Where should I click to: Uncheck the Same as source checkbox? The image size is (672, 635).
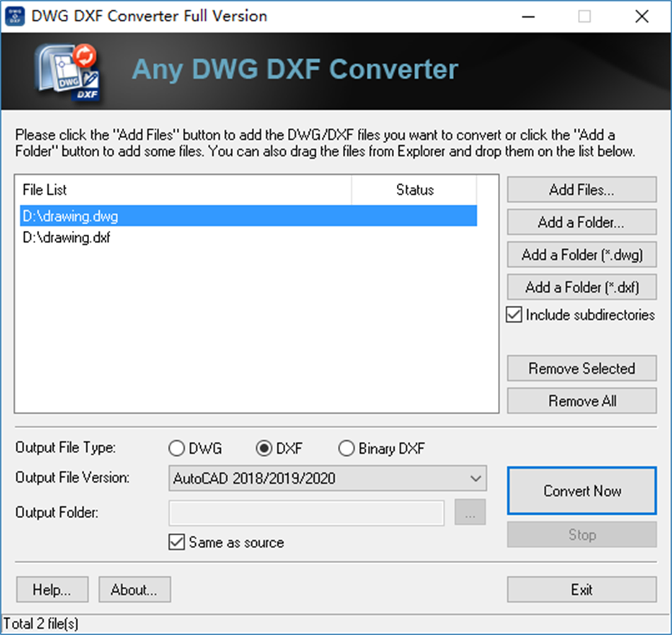coord(177,542)
